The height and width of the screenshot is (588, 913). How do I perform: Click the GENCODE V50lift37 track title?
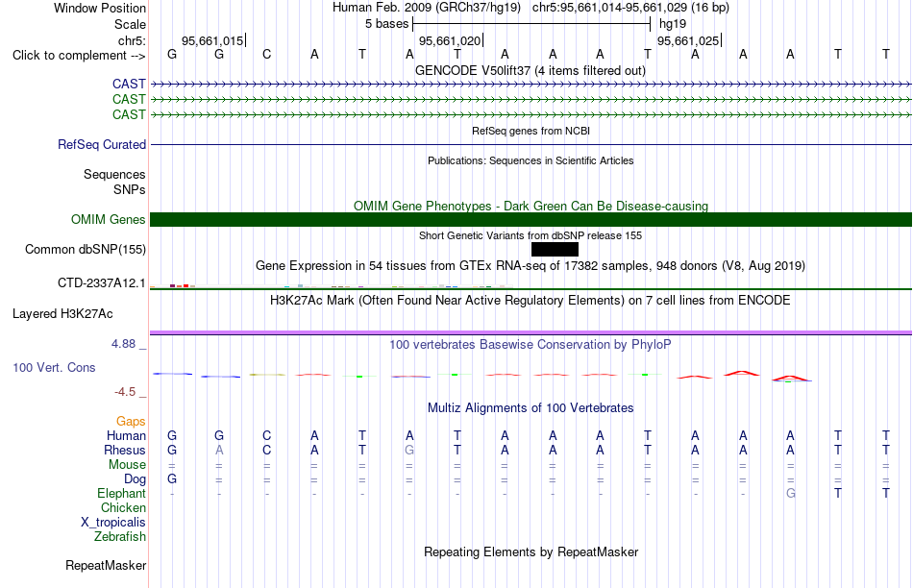click(531, 70)
